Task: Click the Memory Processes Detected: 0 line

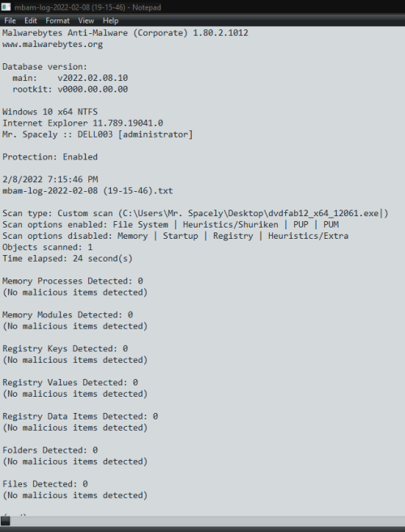Action: point(73,281)
